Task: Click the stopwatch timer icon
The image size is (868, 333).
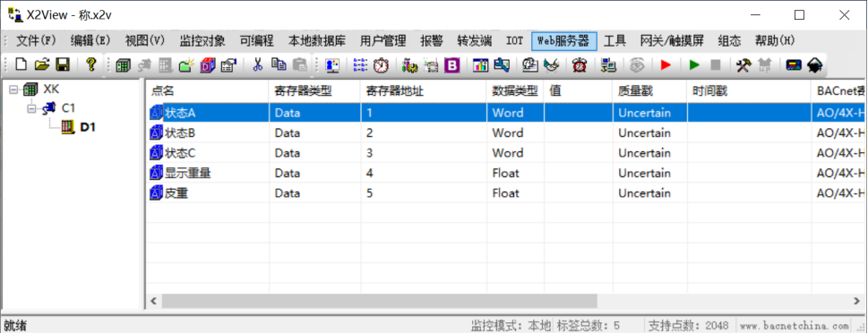Action: pos(381,65)
